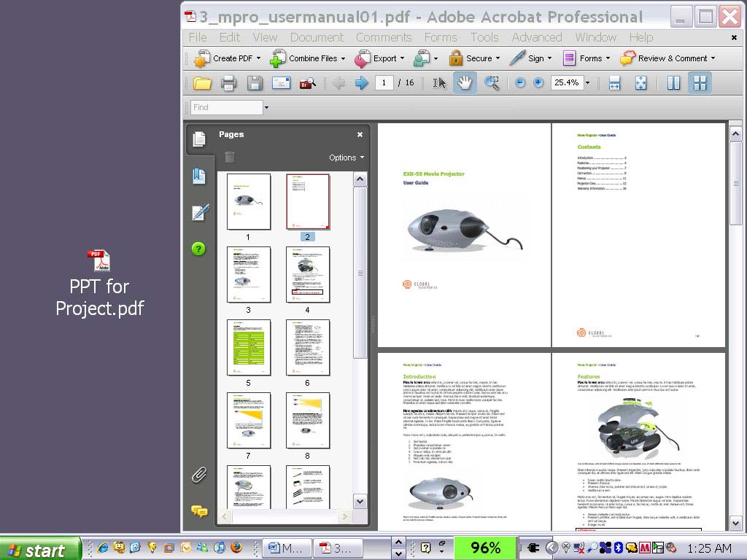Choose the Marquee Zoom tool
The height and width of the screenshot is (560, 747).
[x=492, y=83]
